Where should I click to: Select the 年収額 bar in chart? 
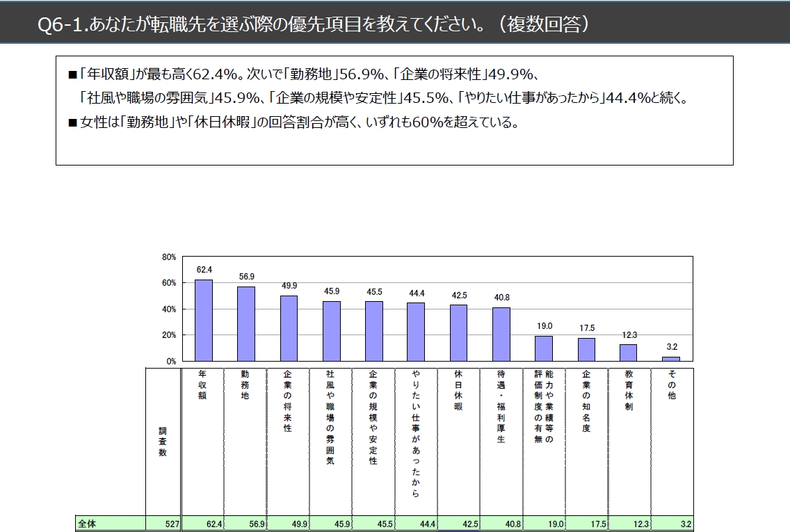coord(204,321)
